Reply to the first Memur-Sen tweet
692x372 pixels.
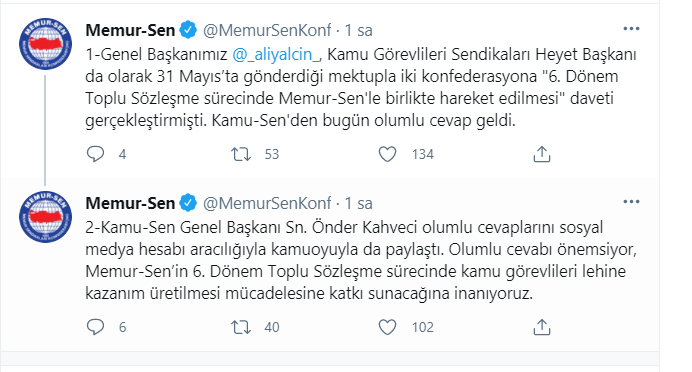95,154
